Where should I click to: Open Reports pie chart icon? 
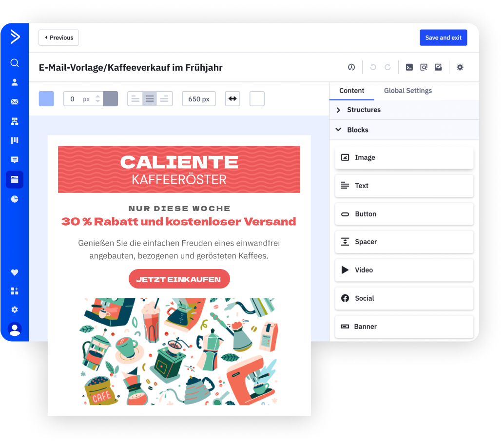click(15, 199)
